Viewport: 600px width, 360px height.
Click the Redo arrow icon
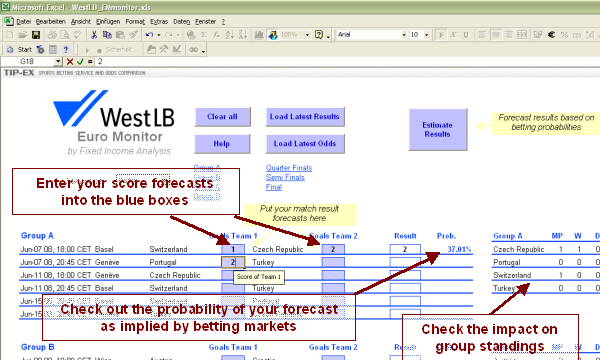[x=168, y=35]
